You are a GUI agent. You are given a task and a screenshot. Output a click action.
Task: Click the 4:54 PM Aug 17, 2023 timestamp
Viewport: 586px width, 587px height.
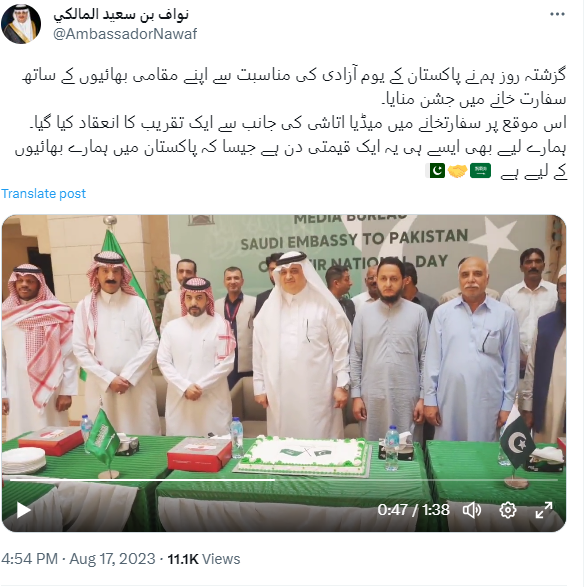(x=78, y=559)
